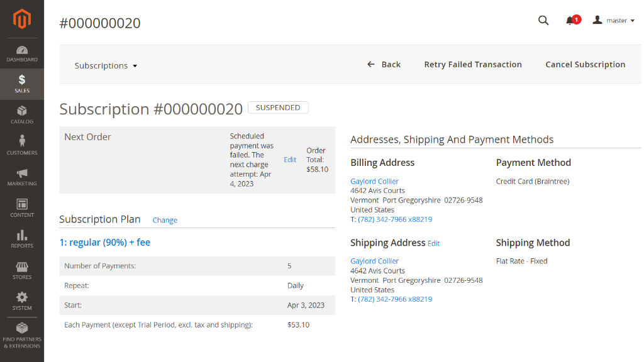The height and width of the screenshot is (362, 644).
Task: Click Edit next to Shipping Address
Action: (433, 243)
